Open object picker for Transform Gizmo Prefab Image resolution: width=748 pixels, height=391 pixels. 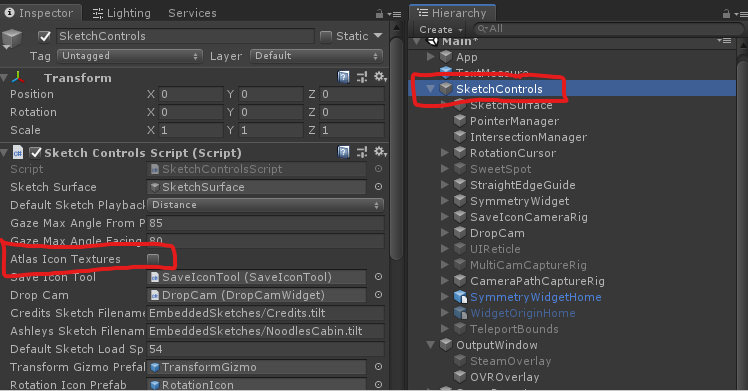(x=378, y=367)
